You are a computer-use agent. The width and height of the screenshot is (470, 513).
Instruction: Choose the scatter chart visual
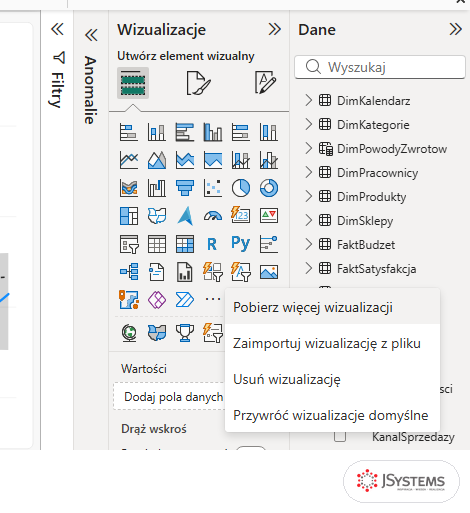point(213,188)
